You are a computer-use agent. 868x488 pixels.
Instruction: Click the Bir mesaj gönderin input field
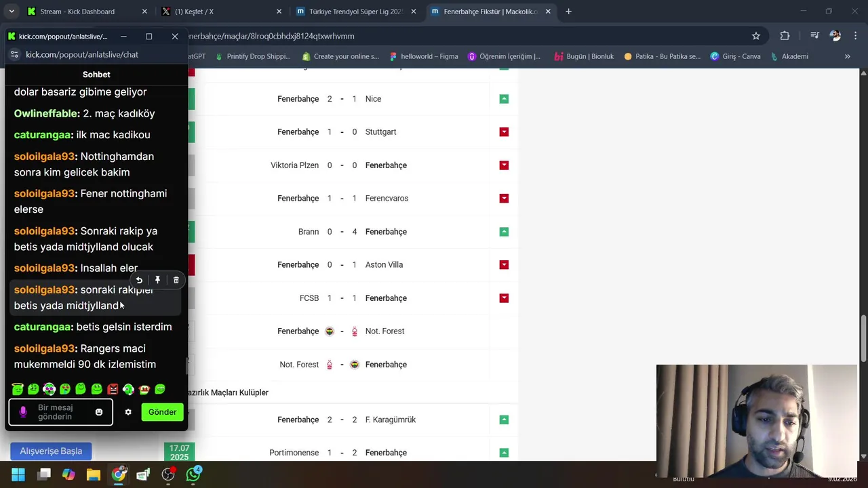(x=60, y=412)
